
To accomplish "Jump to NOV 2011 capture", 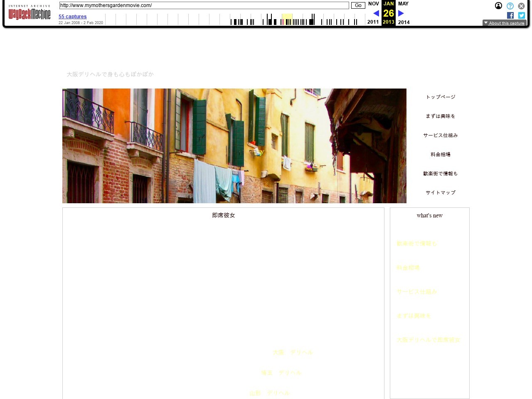I will pyautogui.click(x=373, y=4).
